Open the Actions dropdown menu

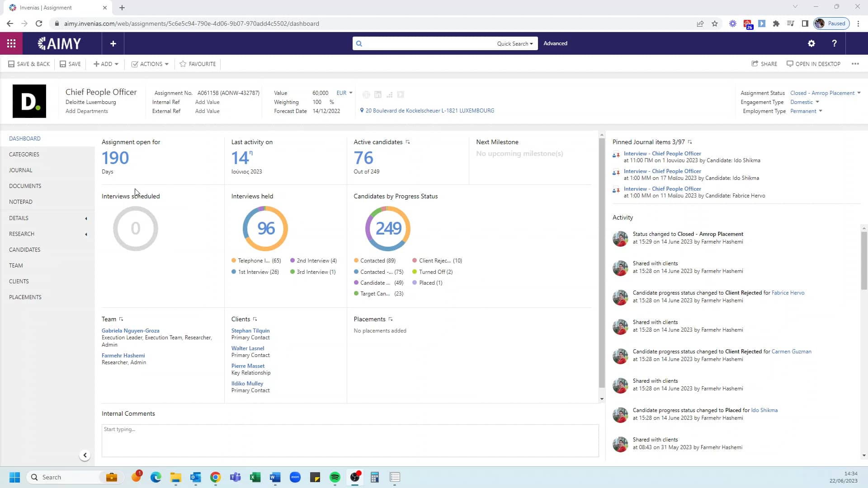click(x=150, y=64)
